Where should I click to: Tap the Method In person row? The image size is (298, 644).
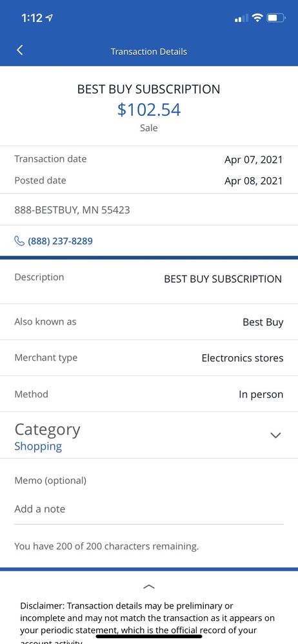[149, 394]
